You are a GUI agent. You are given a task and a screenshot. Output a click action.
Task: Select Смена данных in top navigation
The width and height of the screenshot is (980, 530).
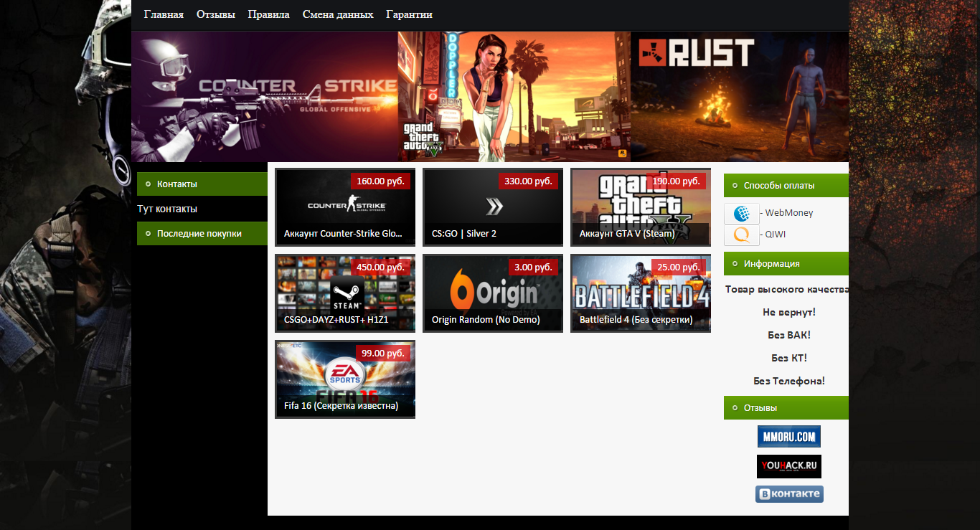[338, 14]
